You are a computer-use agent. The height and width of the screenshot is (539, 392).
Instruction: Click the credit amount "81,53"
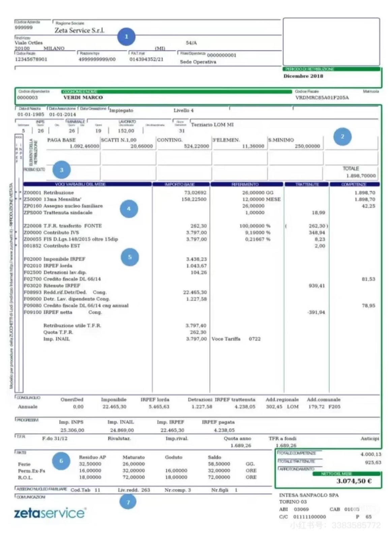click(x=368, y=279)
